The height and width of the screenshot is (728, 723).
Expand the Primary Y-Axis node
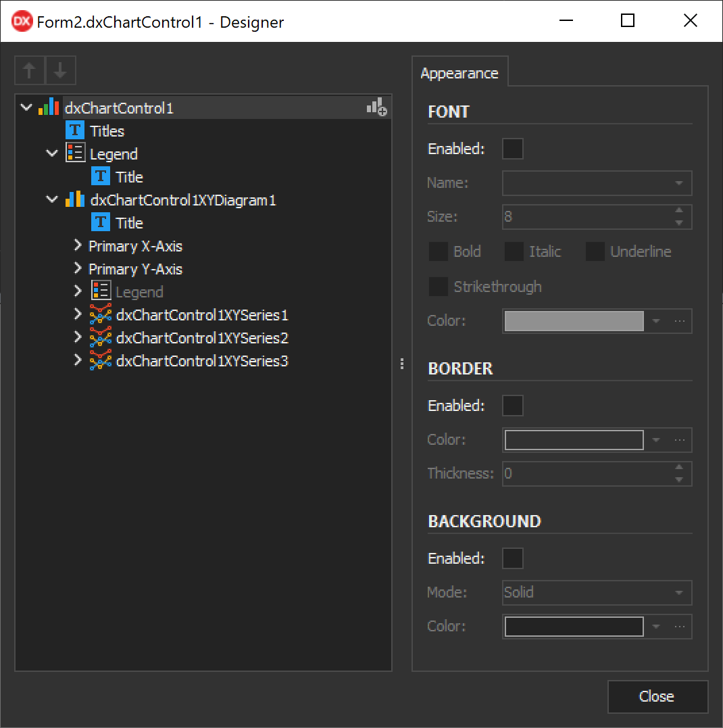tap(78, 269)
